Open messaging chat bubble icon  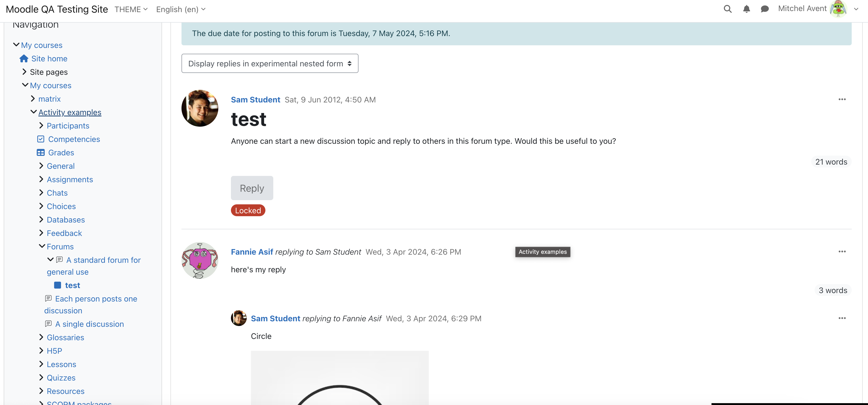(765, 9)
